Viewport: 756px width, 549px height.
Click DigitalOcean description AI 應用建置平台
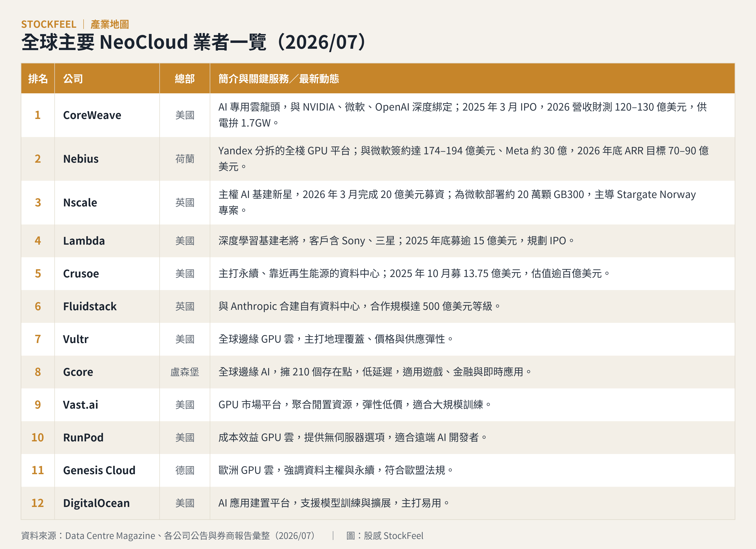tap(334, 503)
